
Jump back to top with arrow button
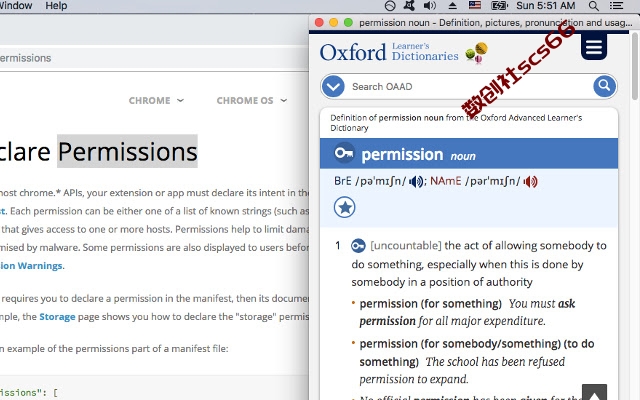[594, 393]
